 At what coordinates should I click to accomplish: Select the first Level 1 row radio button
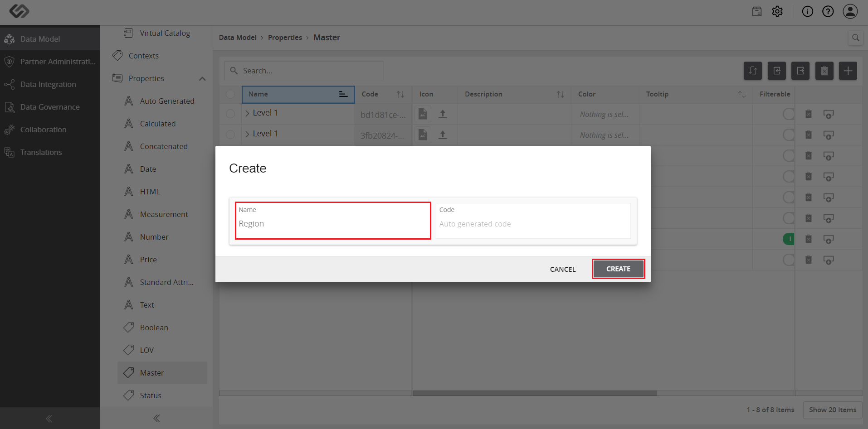230,114
